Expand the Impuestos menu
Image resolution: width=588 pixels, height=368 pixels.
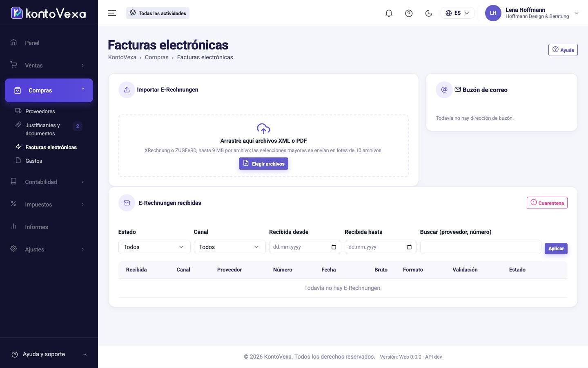tap(49, 204)
